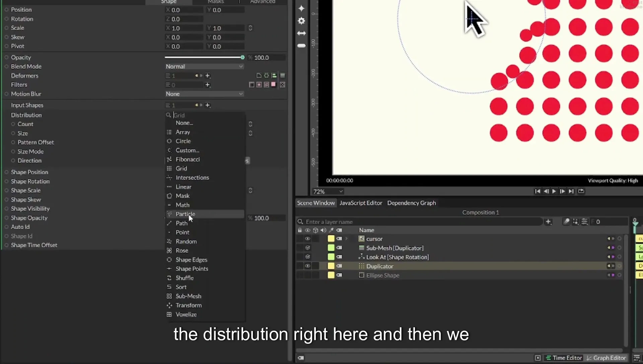Toggle the Opacity keyframe circle

point(6,58)
